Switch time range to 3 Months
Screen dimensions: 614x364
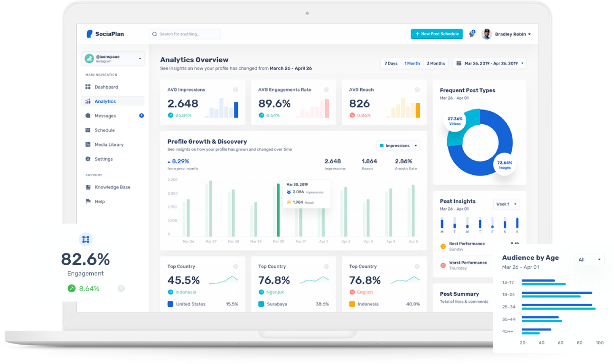click(x=435, y=63)
